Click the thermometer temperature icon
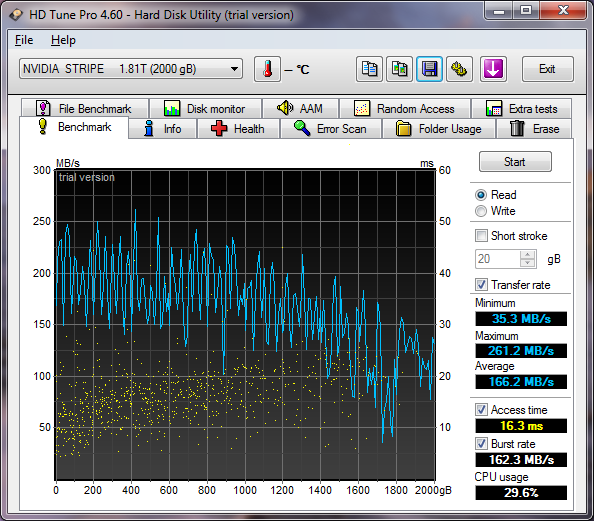Screen dimensions: 594x521 point(267,69)
